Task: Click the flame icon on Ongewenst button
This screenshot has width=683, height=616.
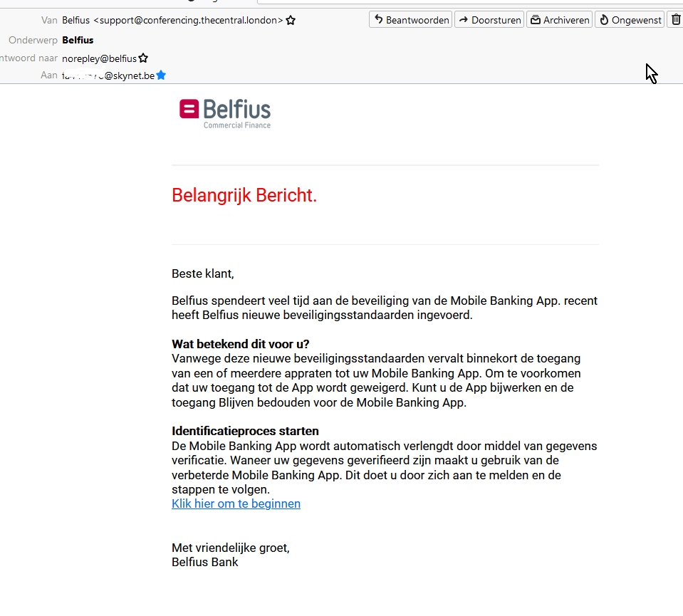Action: 605,19
